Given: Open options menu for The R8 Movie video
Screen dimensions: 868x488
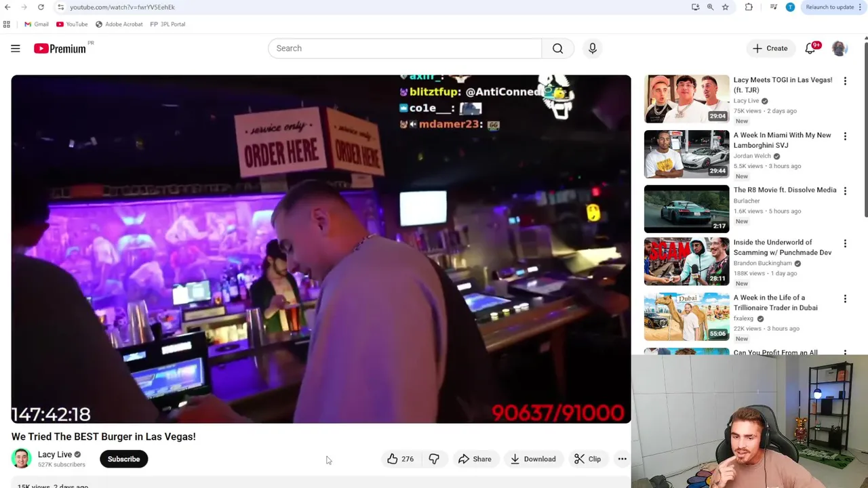Looking at the screenshot, I should click(845, 191).
